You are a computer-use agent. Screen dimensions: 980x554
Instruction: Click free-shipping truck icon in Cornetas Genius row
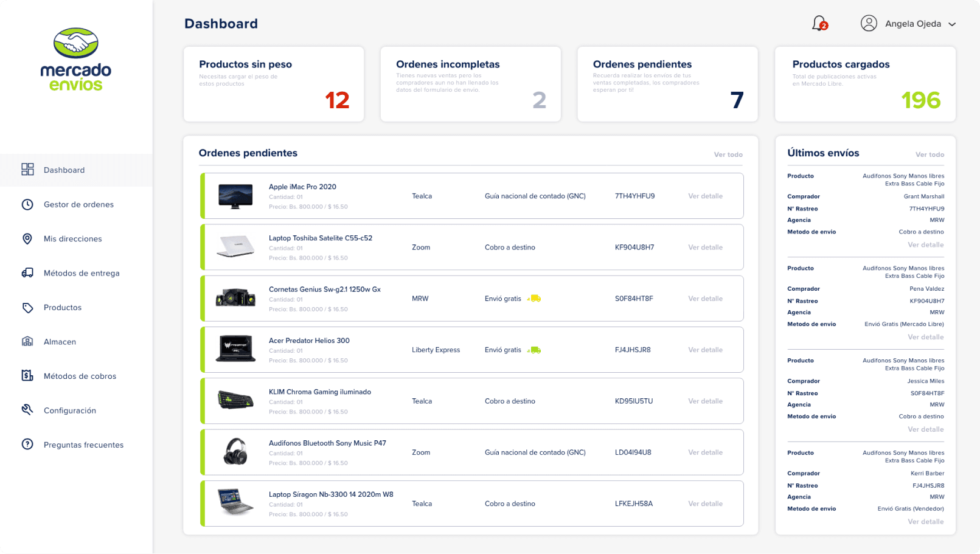[534, 299]
